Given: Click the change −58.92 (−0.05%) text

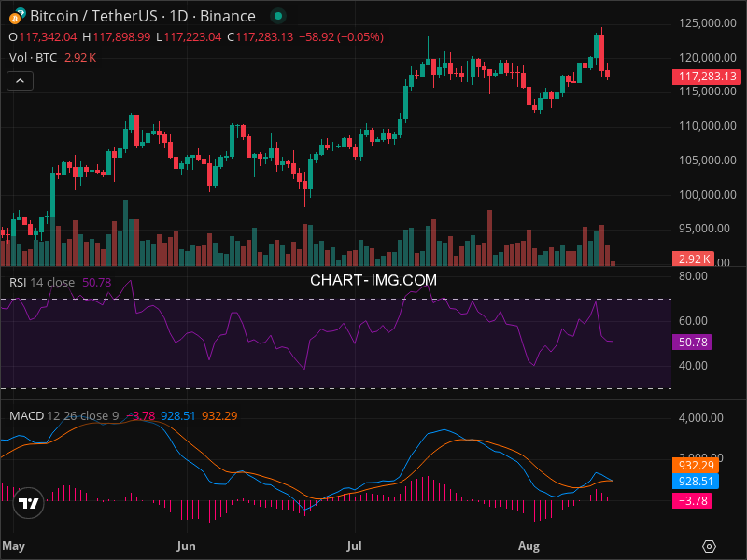Looking at the screenshot, I should click(x=341, y=37).
